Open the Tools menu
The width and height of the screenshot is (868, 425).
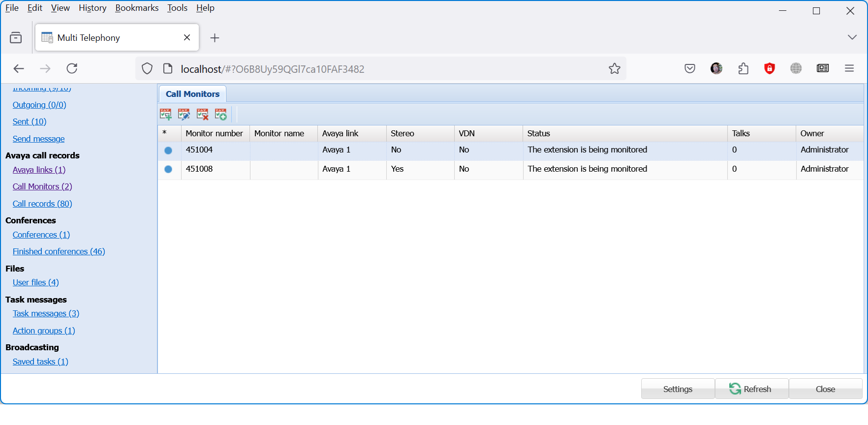pos(177,8)
